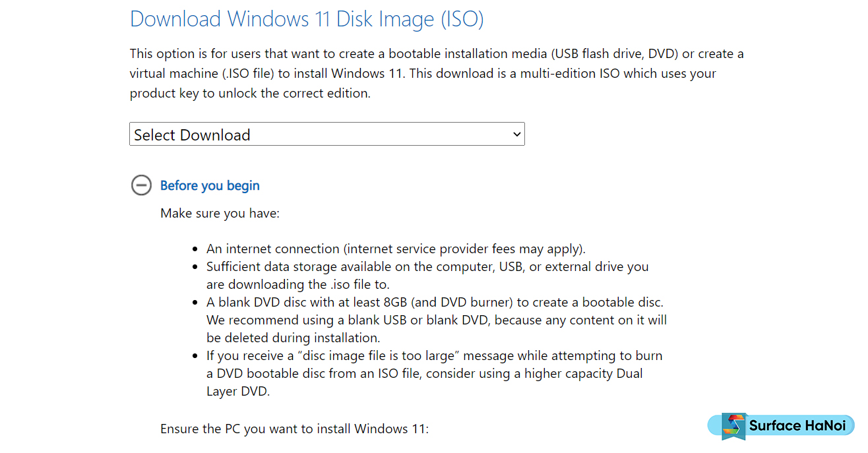Click the Ensure the PC you want to install line
The image size is (868, 453).
(x=295, y=429)
